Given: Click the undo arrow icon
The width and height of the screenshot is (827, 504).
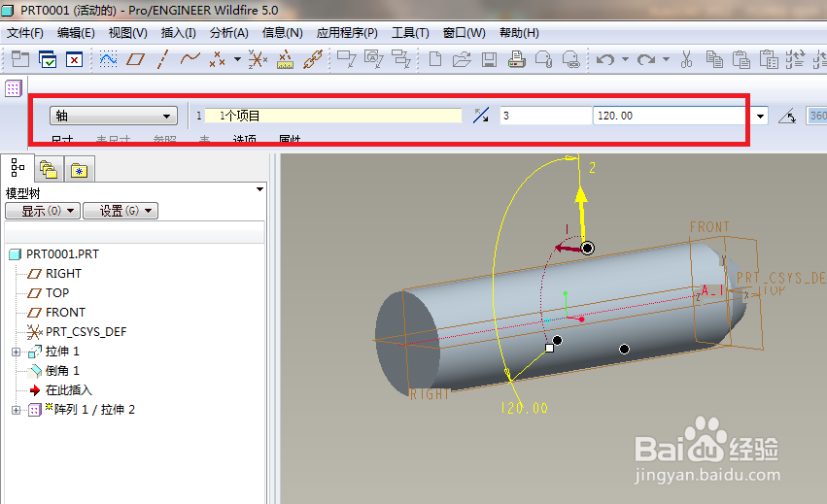Looking at the screenshot, I should tap(605, 59).
